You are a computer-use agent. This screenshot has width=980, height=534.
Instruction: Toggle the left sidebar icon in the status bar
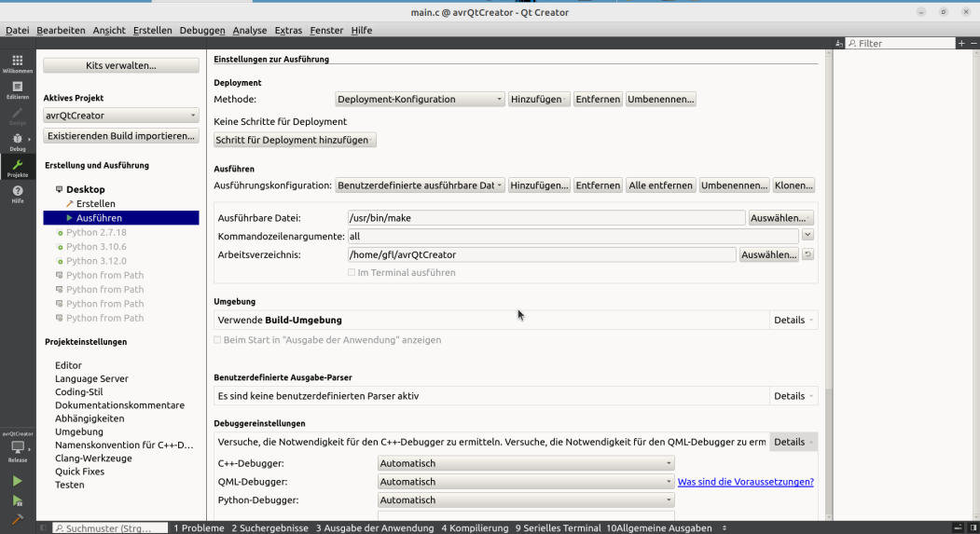coord(43,527)
